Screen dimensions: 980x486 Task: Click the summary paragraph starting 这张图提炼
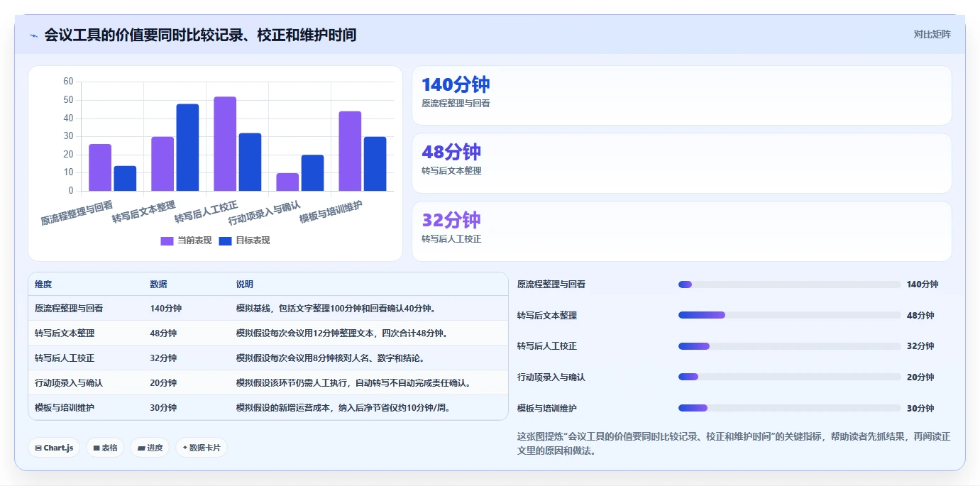coord(734,443)
